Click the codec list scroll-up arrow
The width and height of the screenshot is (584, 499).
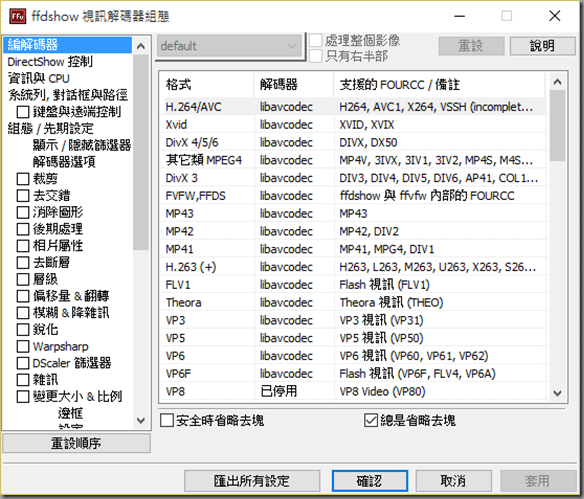coord(557,82)
